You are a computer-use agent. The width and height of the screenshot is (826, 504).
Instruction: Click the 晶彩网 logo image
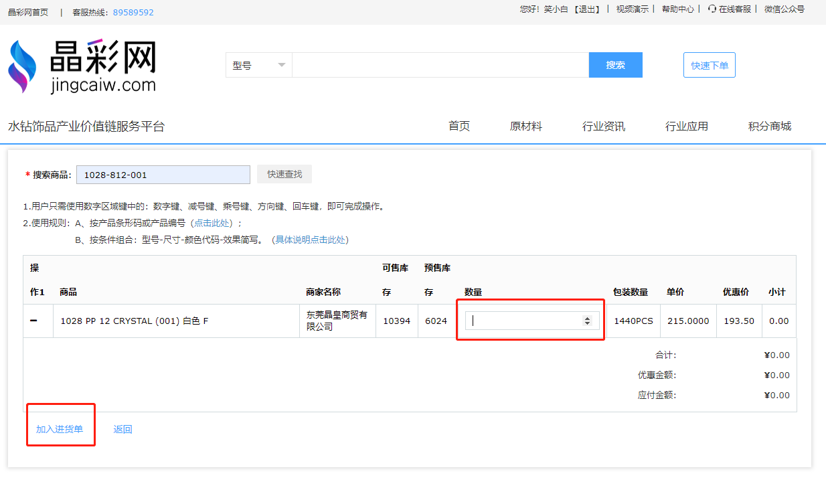pos(82,66)
